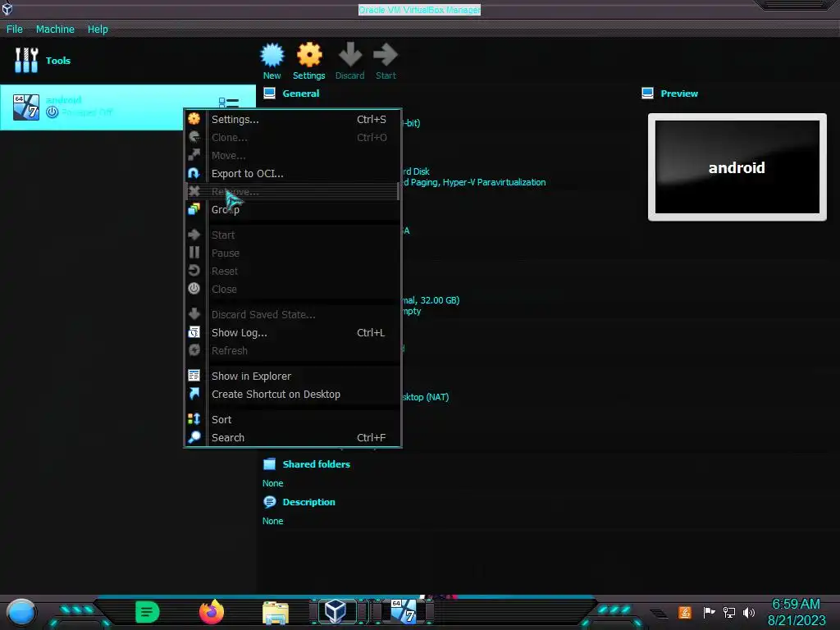Open the volume speaker tray icon
The height and width of the screenshot is (630, 840).
pyautogui.click(x=749, y=612)
